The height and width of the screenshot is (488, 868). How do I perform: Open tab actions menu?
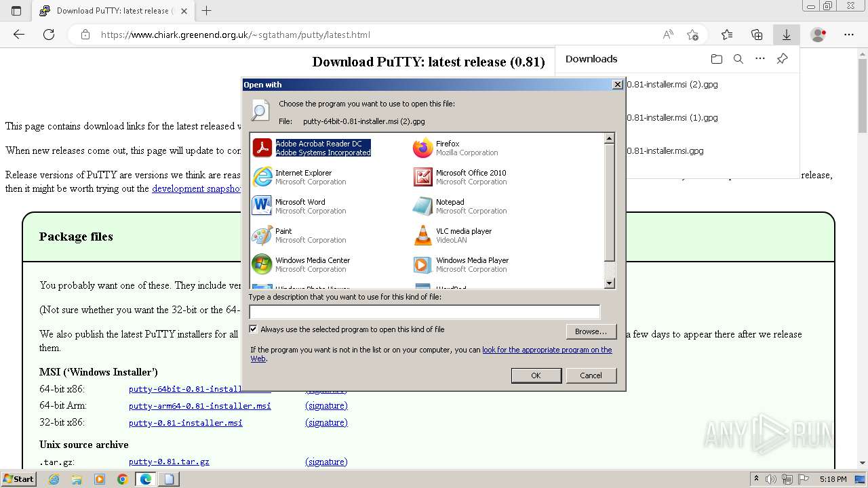point(16,10)
